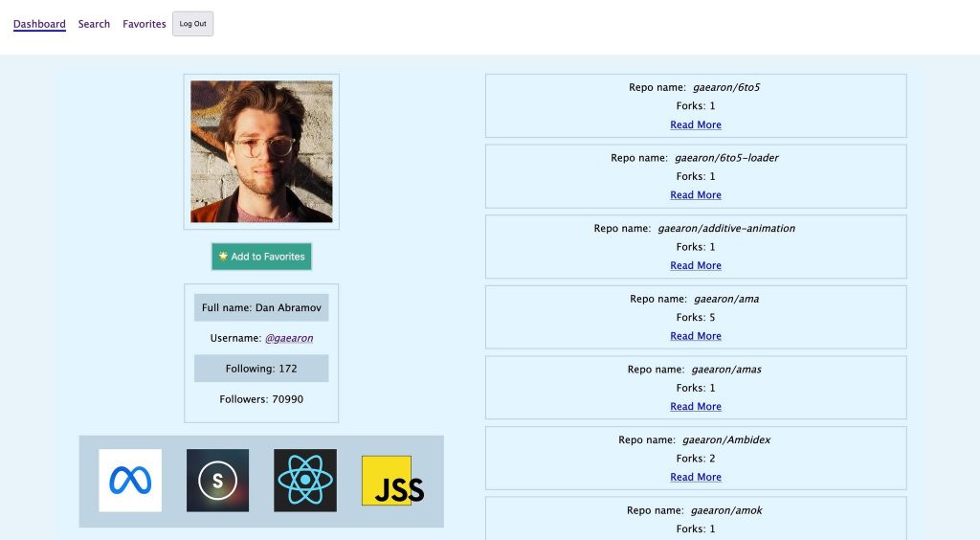The height and width of the screenshot is (540, 980).
Task: Click 'Forks: 1' under gaearon/6to5
Action: click(x=696, y=105)
